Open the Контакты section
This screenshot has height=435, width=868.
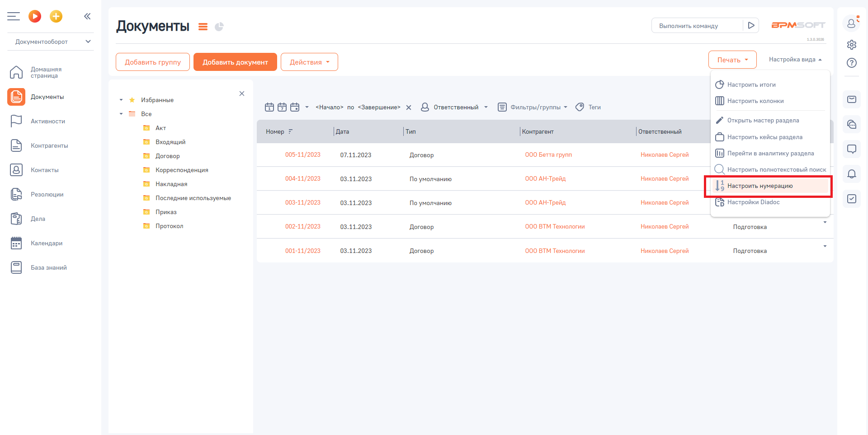35,170
